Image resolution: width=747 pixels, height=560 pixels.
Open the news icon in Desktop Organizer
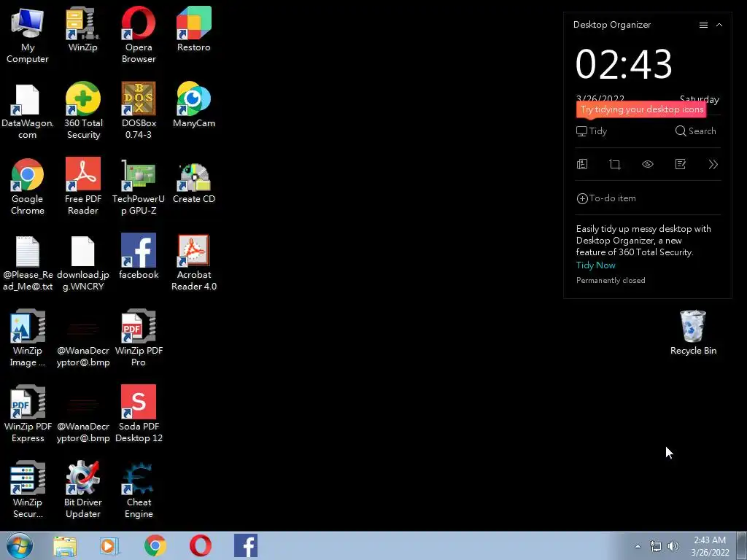tap(581, 164)
